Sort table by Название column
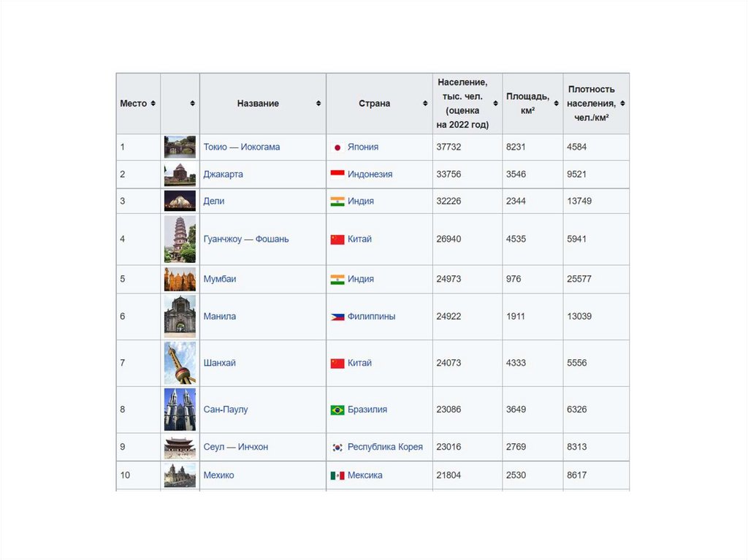The image size is (748, 560). coord(318,104)
